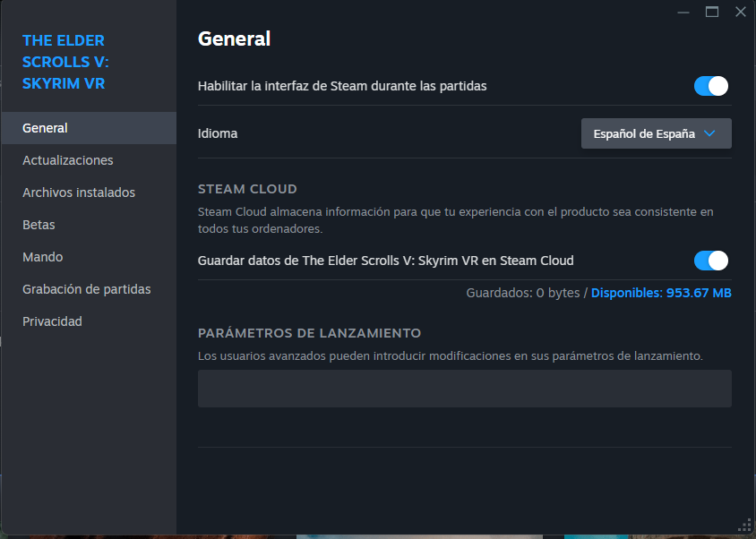Click the Guardados: 0 bytes text
This screenshot has width=756, height=539.
(523, 293)
